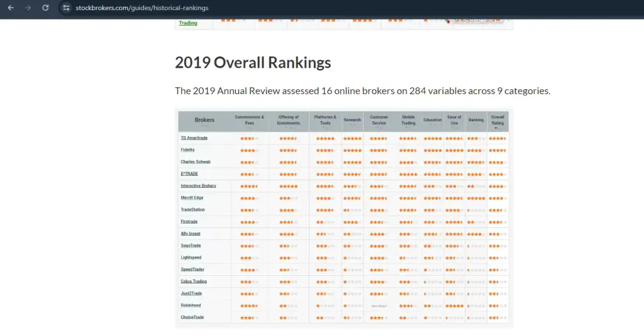The height and width of the screenshot is (336, 644).
Task: Select the Fidelity row name
Action: [187, 149]
